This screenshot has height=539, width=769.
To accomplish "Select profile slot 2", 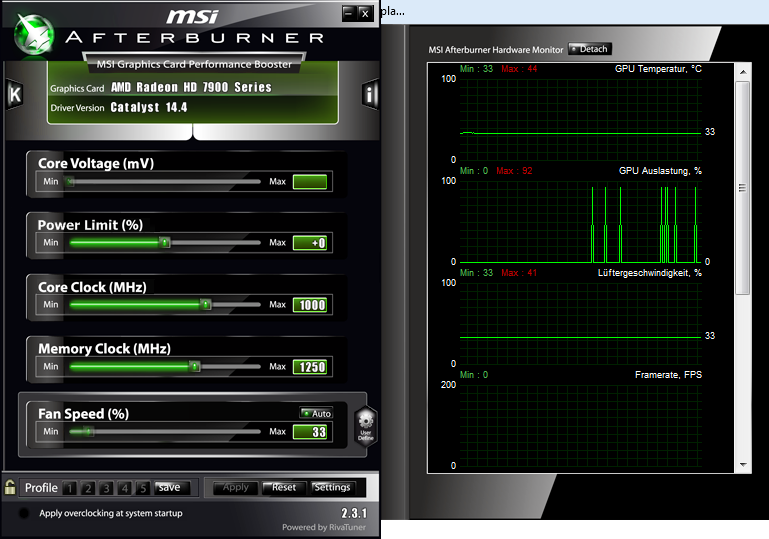I will (88, 488).
